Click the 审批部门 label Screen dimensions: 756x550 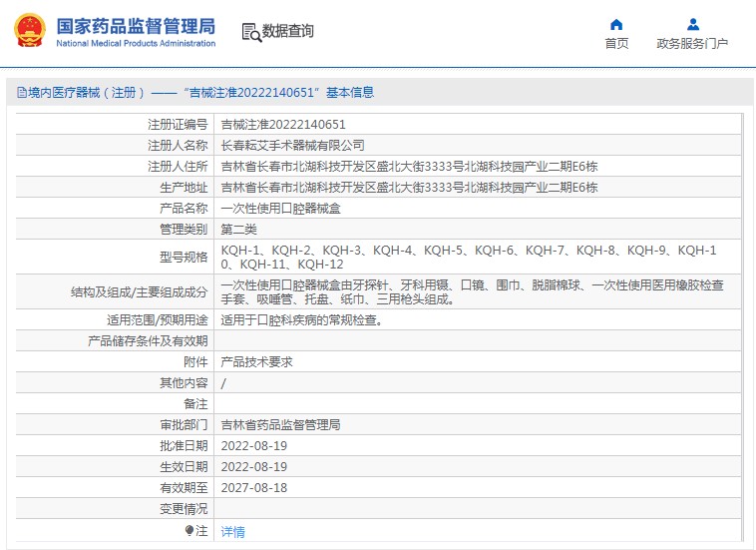(184, 425)
